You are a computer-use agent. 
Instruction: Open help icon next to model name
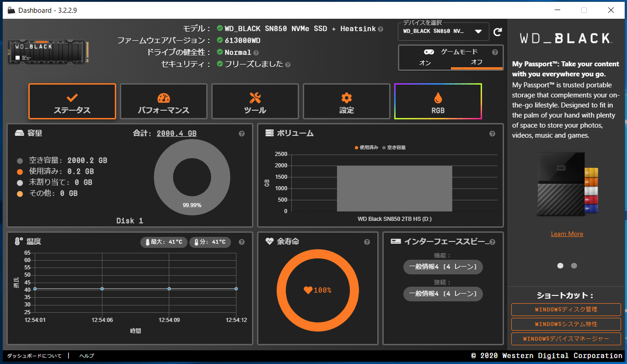click(380, 29)
